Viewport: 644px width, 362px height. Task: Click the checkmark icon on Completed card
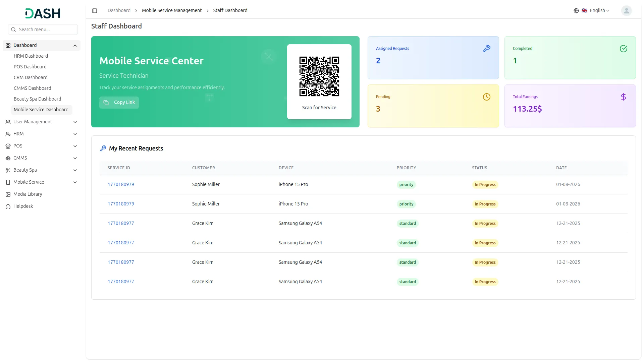(624, 48)
